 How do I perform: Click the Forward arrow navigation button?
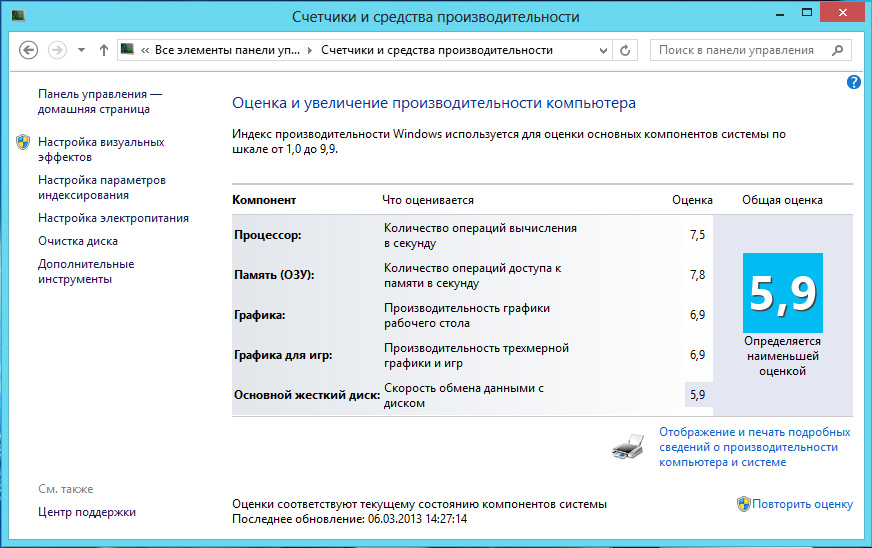(x=57, y=50)
